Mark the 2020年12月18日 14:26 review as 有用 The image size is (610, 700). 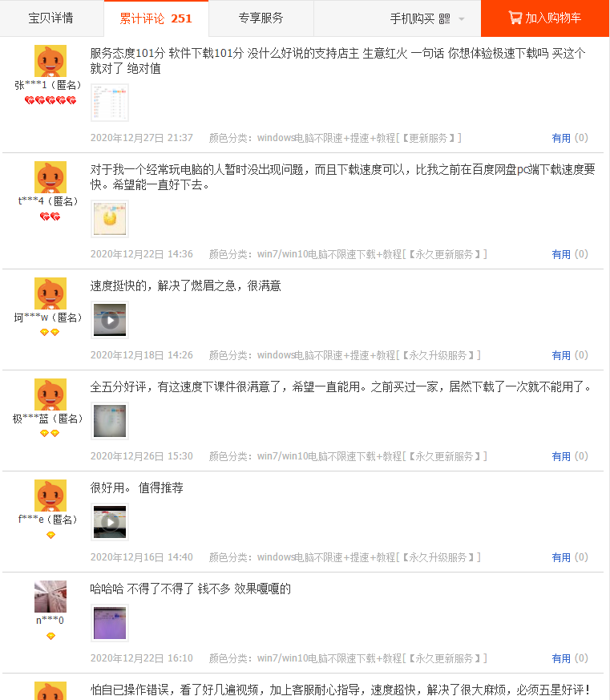tap(561, 355)
